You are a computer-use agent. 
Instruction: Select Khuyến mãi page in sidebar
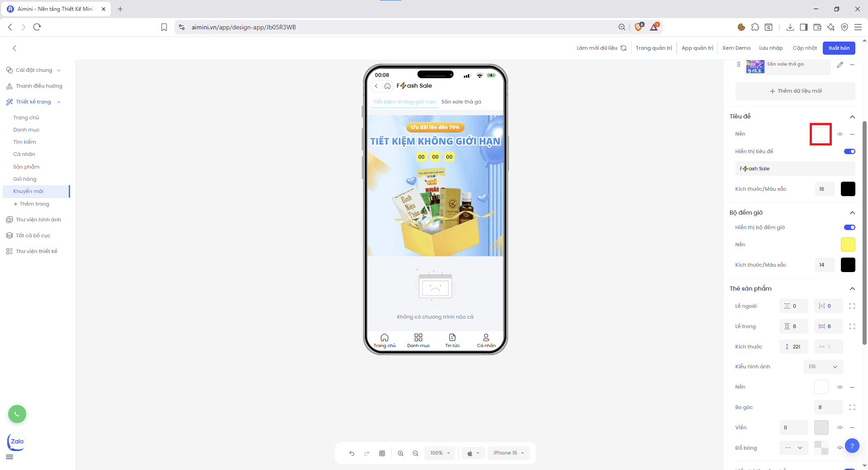point(28,191)
